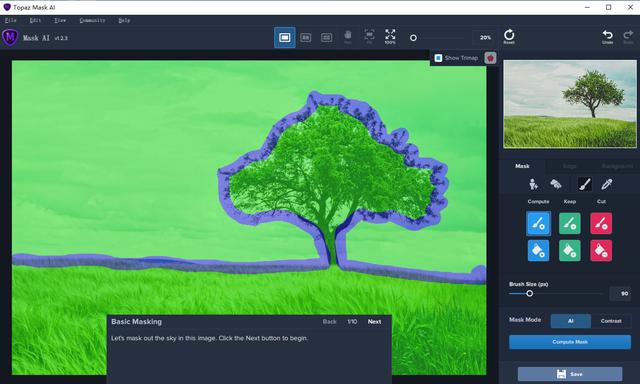The width and height of the screenshot is (640, 384).
Task: Click the tree preview thumbnail
Action: pyautogui.click(x=570, y=104)
